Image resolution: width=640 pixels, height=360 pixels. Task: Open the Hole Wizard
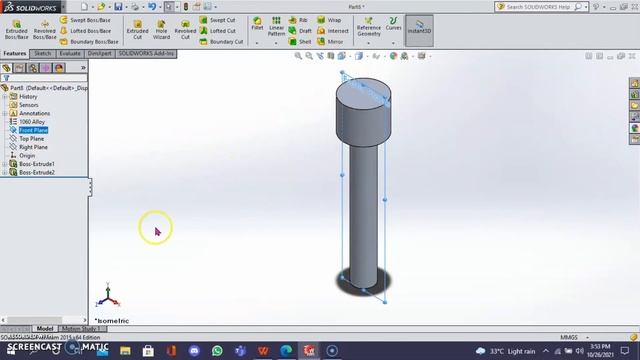161,29
